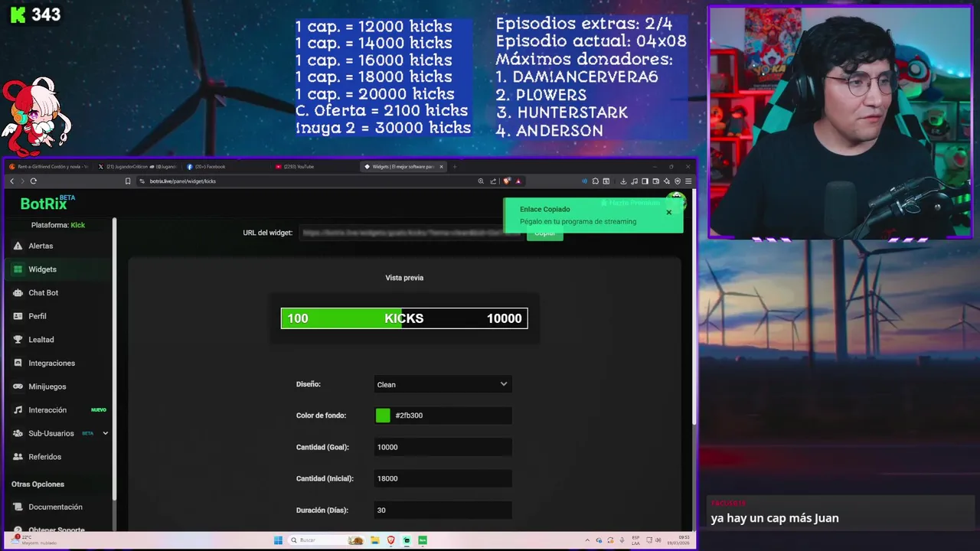
Task: Click the Duración (Días) field
Action: (443, 510)
